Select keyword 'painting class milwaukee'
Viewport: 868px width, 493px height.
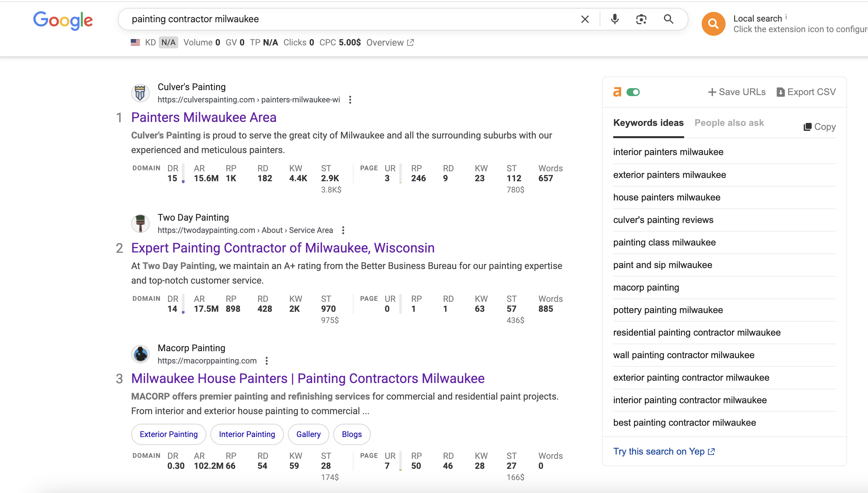tap(664, 243)
